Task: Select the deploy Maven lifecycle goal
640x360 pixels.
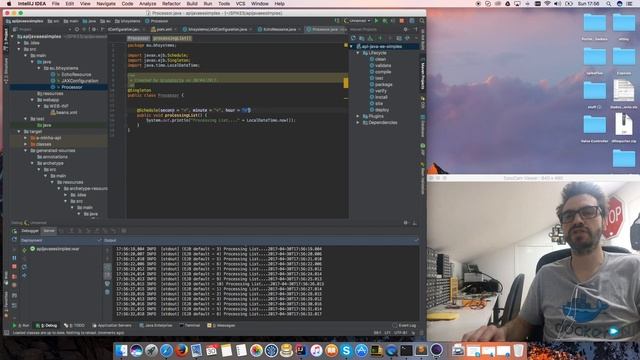Action: click(382, 110)
